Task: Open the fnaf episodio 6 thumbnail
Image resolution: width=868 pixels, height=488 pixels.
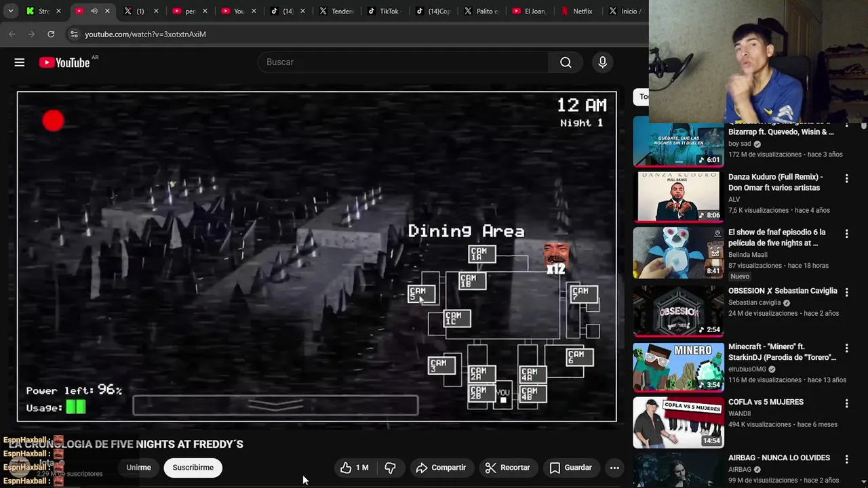Action: coord(678,253)
